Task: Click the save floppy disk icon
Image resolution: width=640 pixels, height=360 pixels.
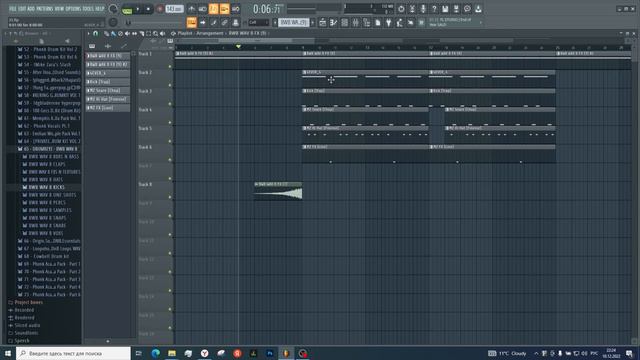Action: [x=445, y=9]
